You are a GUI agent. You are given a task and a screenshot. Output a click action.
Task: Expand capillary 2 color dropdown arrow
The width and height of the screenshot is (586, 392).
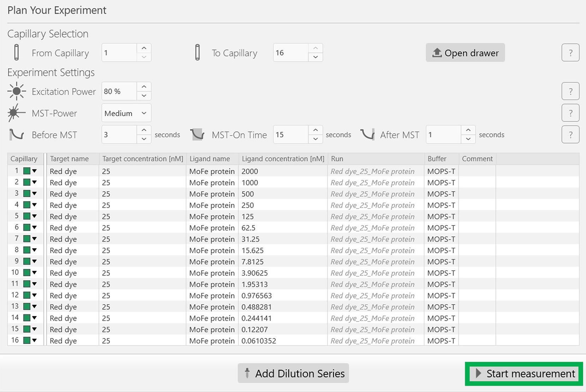tap(35, 182)
